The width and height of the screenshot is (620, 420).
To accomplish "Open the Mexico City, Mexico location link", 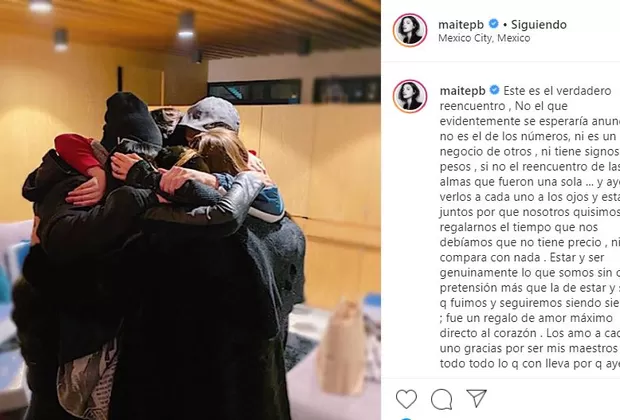I will [484, 38].
